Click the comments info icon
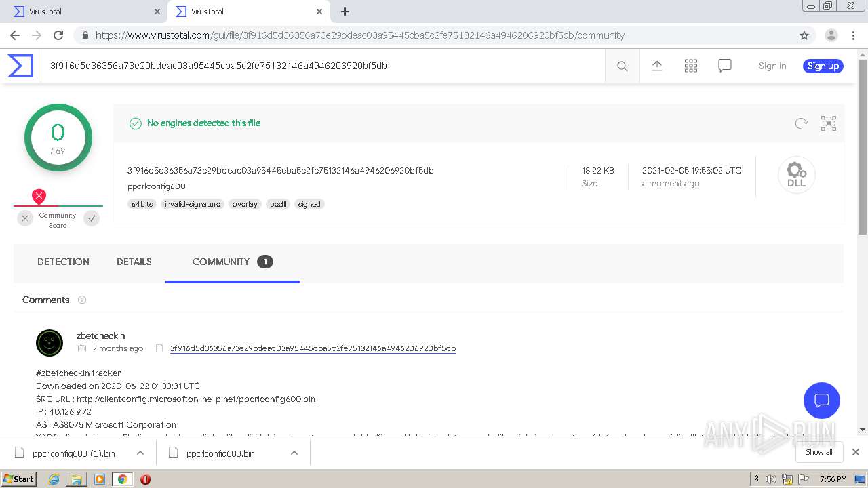Viewport: 868px width, 488px height. point(82,300)
